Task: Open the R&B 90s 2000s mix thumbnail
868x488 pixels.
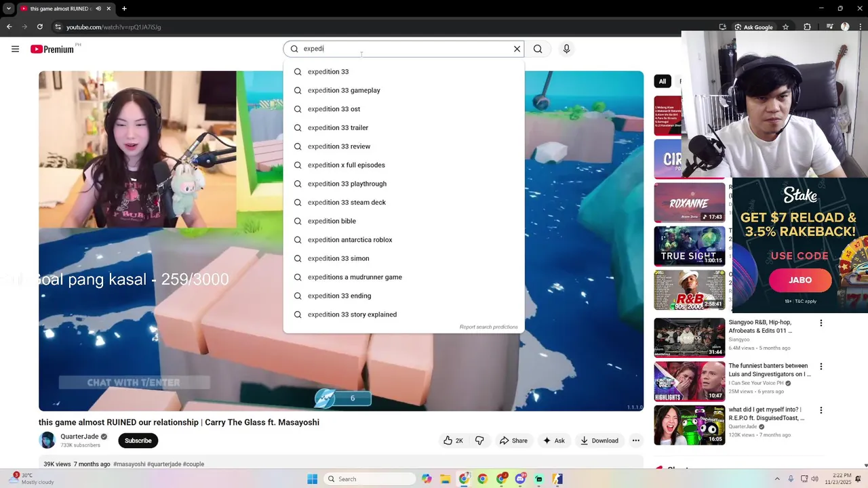Action: 689,289
